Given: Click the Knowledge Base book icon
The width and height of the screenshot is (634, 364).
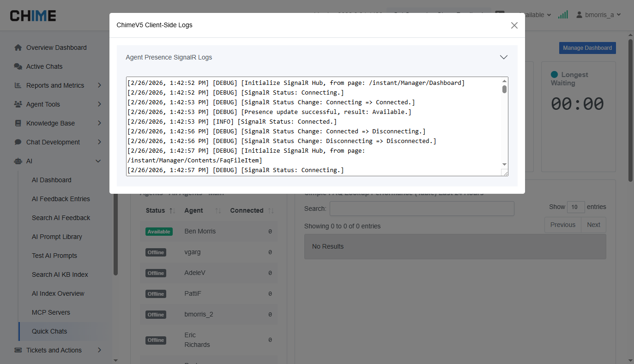Looking at the screenshot, I should click(x=18, y=123).
